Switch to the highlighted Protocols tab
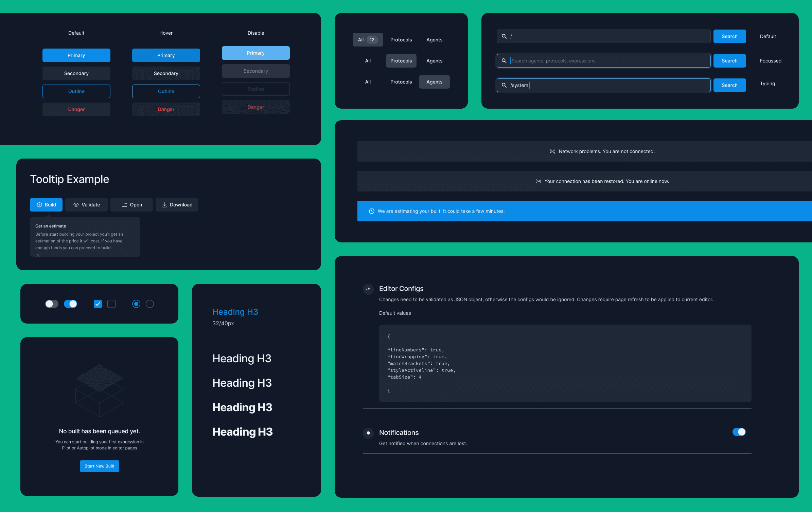The width and height of the screenshot is (812, 512). coord(401,61)
